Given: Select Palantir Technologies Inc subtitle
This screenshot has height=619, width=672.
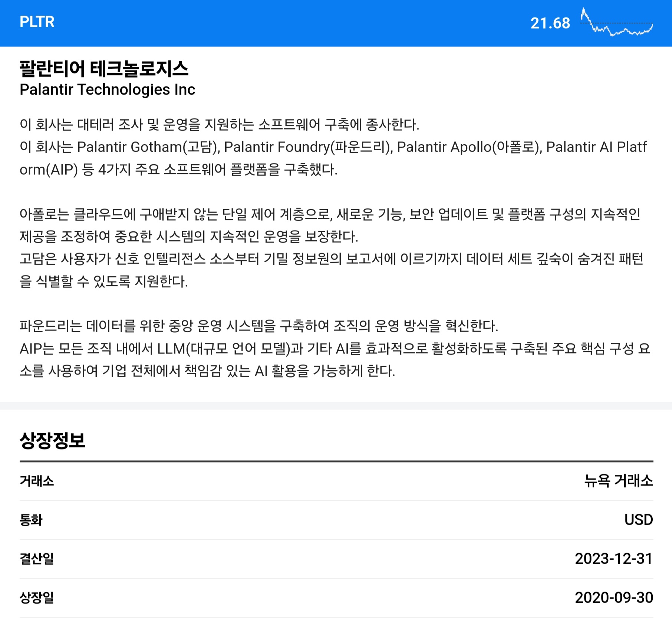Looking at the screenshot, I should (x=107, y=89).
